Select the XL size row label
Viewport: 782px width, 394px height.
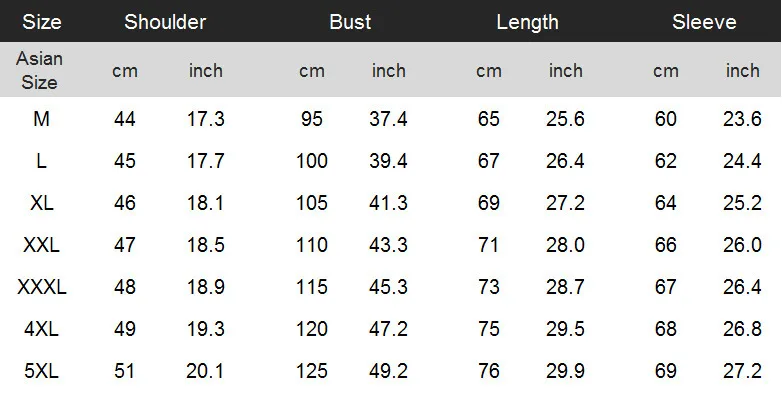tap(41, 203)
